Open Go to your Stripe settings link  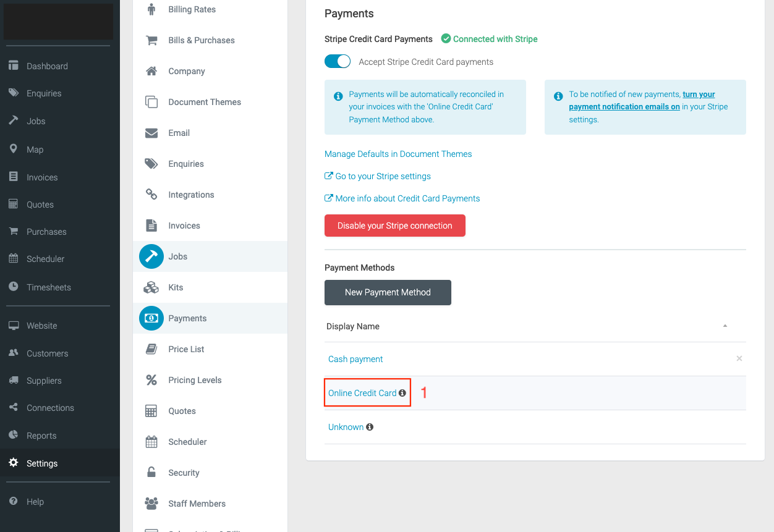coord(378,176)
